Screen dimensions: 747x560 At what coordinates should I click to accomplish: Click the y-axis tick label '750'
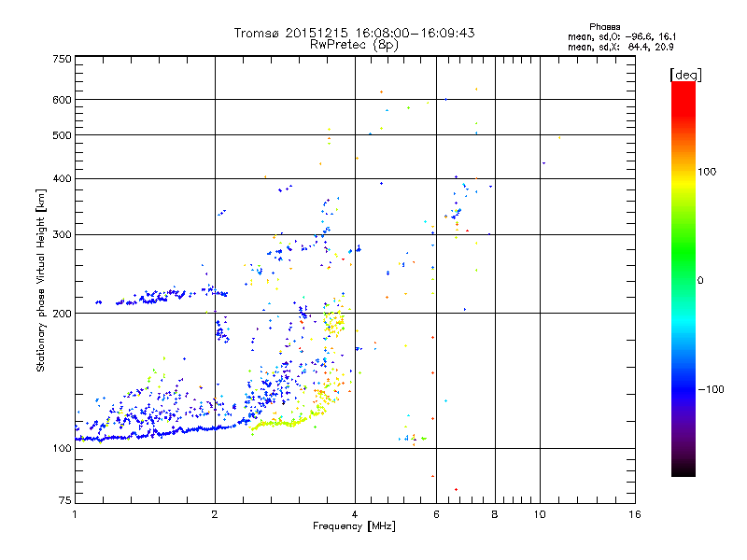tap(63, 59)
